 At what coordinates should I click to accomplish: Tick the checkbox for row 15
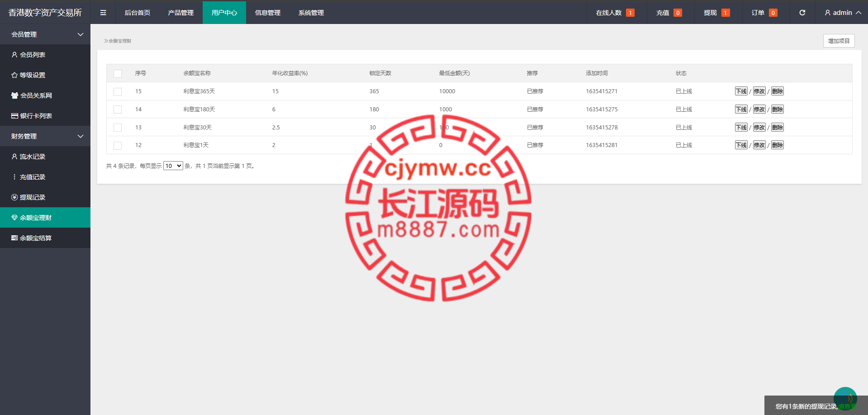pos(118,91)
